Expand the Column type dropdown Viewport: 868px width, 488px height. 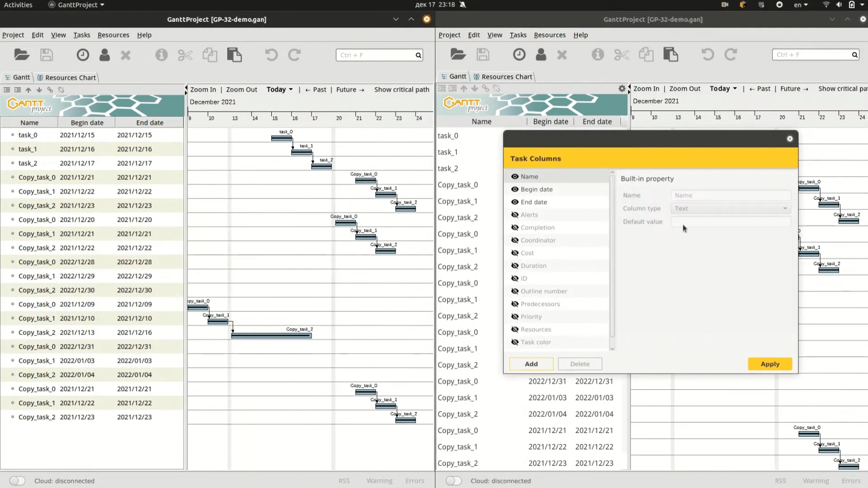pyautogui.click(x=730, y=208)
